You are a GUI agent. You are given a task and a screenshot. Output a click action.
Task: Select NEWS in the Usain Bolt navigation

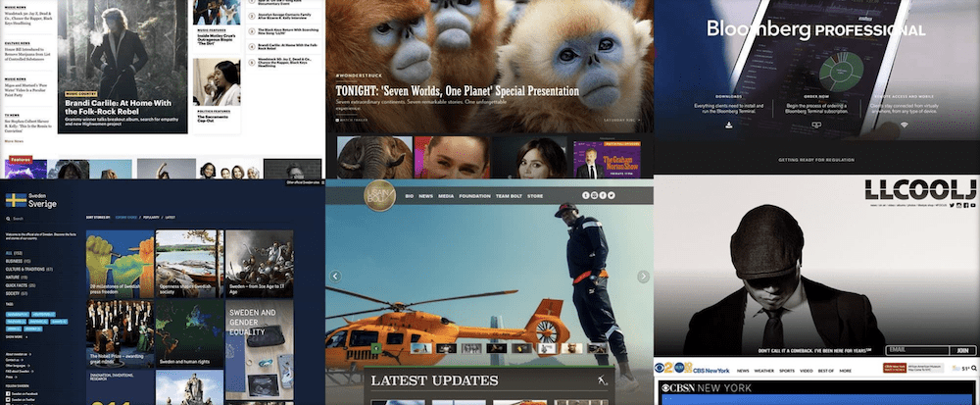pos(425,196)
